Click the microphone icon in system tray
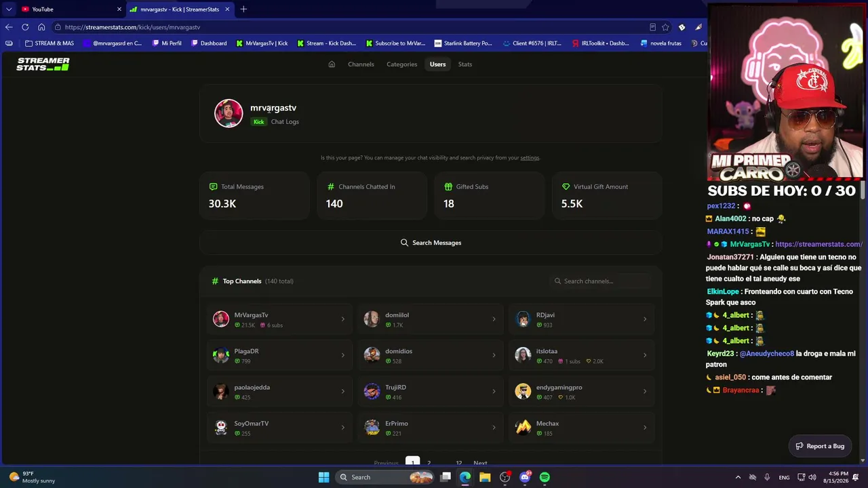Image resolution: width=868 pixels, height=488 pixels. point(767,477)
